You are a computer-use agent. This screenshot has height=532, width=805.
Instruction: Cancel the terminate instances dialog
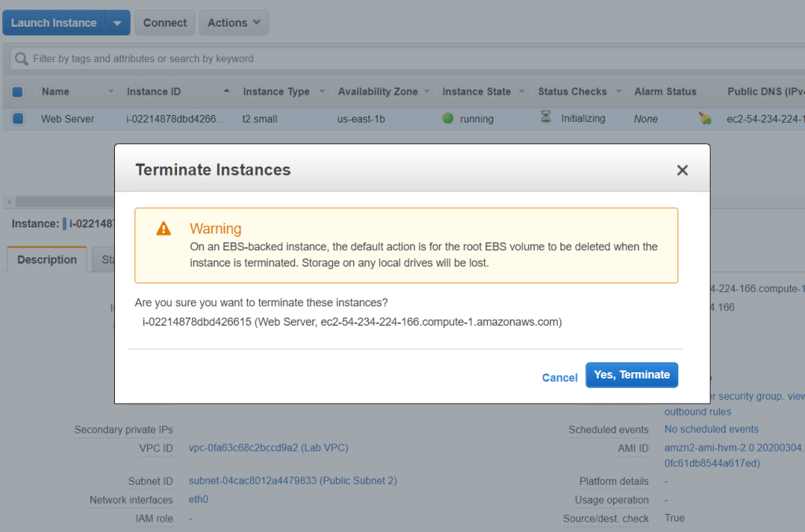point(559,378)
